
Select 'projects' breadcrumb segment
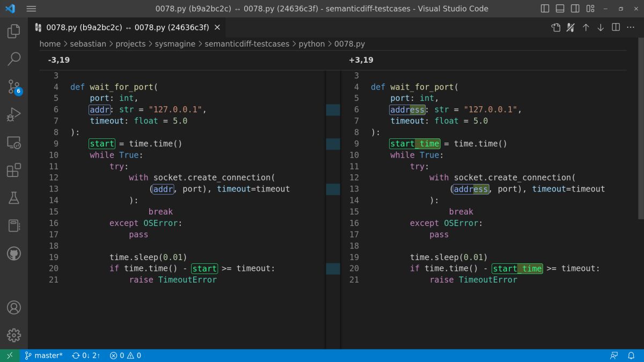[x=130, y=44]
